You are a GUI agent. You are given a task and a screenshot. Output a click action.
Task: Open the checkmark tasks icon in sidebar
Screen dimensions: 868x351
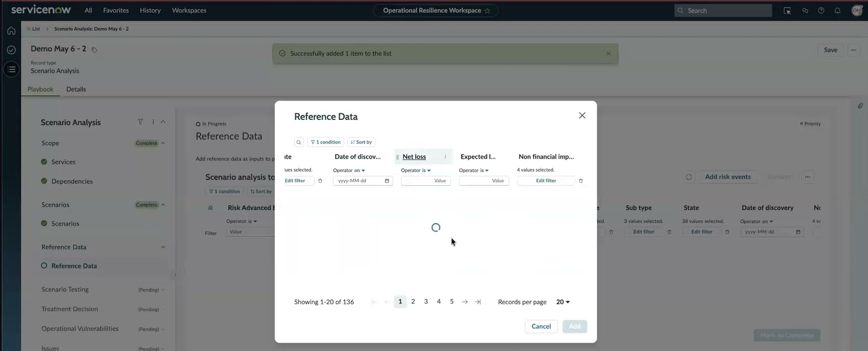pos(11,50)
